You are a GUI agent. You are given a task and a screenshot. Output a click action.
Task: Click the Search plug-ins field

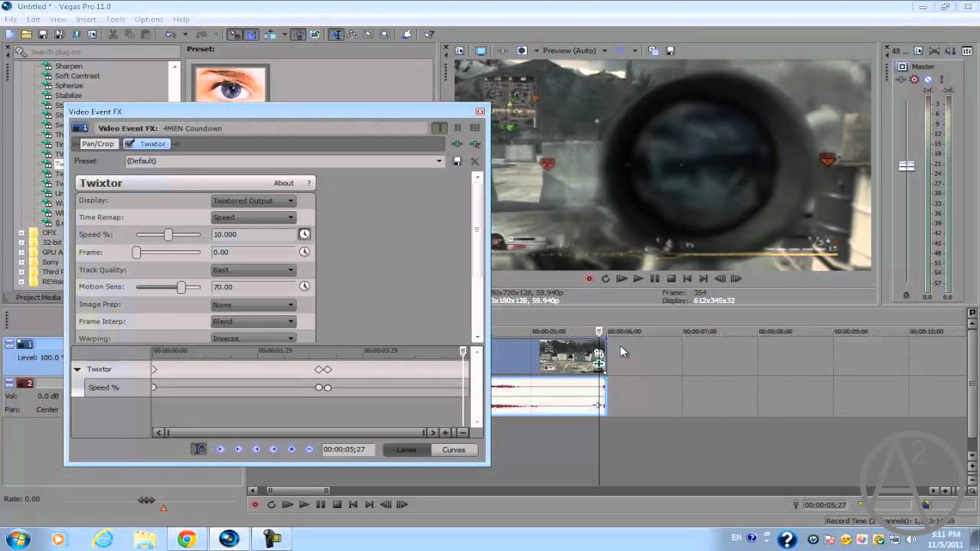click(x=98, y=52)
